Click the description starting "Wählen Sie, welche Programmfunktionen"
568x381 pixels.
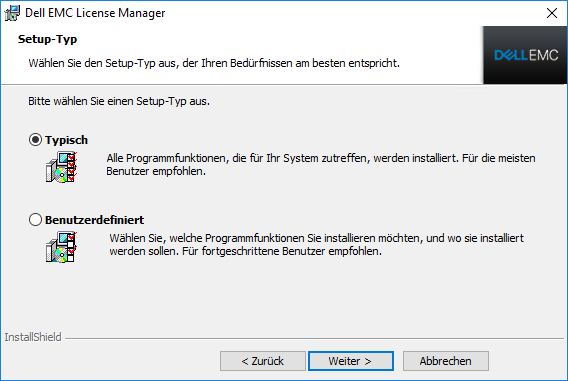[x=317, y=244]
